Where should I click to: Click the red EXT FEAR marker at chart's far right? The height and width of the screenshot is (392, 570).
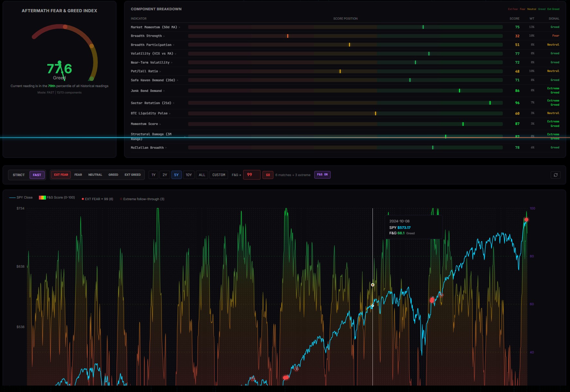pyautogui.click(x=526, y=220)
